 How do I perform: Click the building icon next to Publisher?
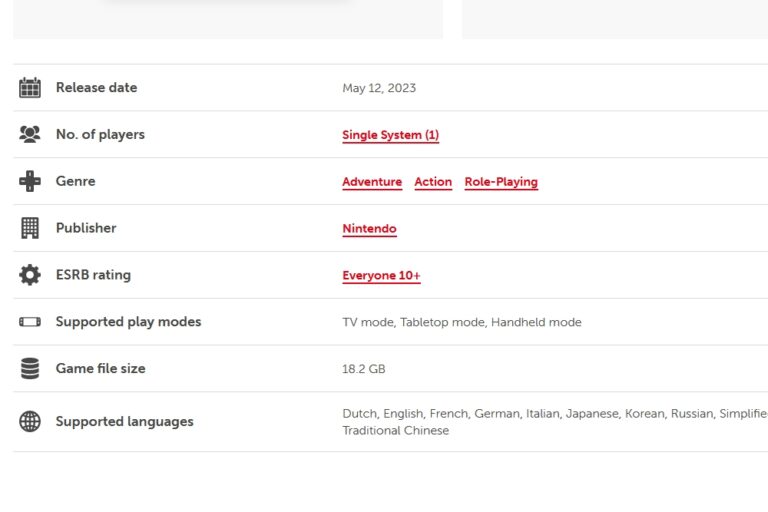click(x=30, y=228)
